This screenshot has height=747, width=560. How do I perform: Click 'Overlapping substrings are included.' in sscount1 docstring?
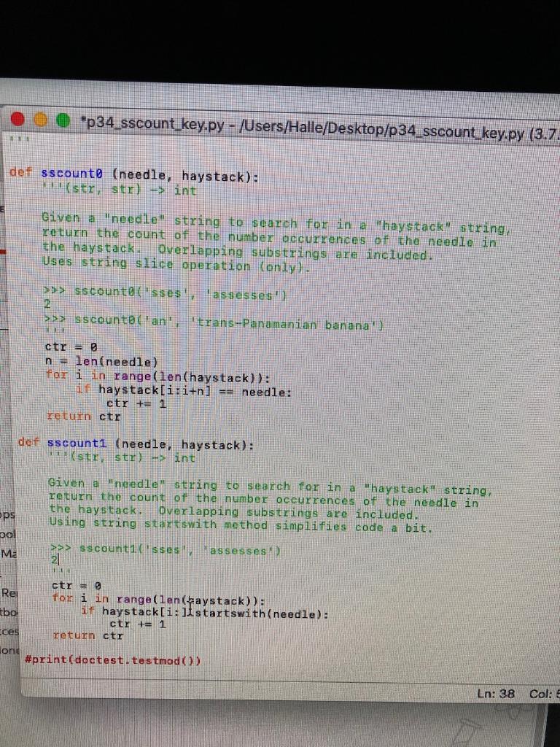(x=287, y=513)
